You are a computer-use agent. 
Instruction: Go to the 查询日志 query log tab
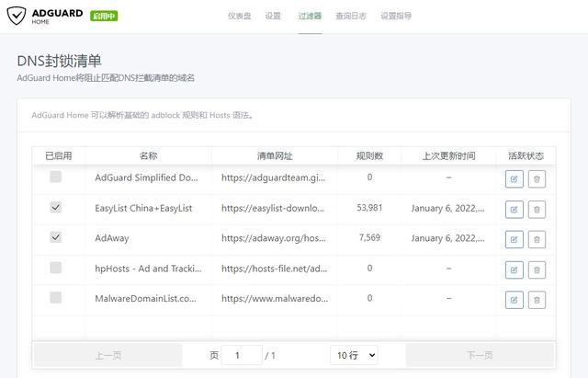pyautogui.click(x=351, y=16)
